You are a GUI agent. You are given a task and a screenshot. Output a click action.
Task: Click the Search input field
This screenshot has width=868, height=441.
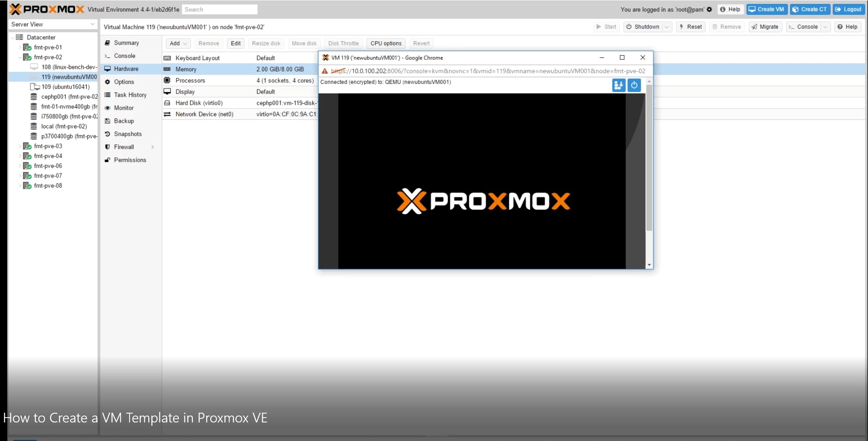220,9
